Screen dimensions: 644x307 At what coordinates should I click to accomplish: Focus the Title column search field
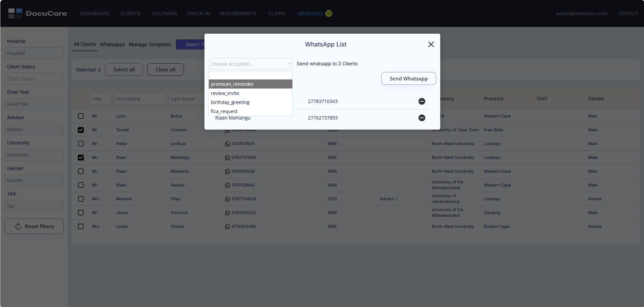(100, 99)
